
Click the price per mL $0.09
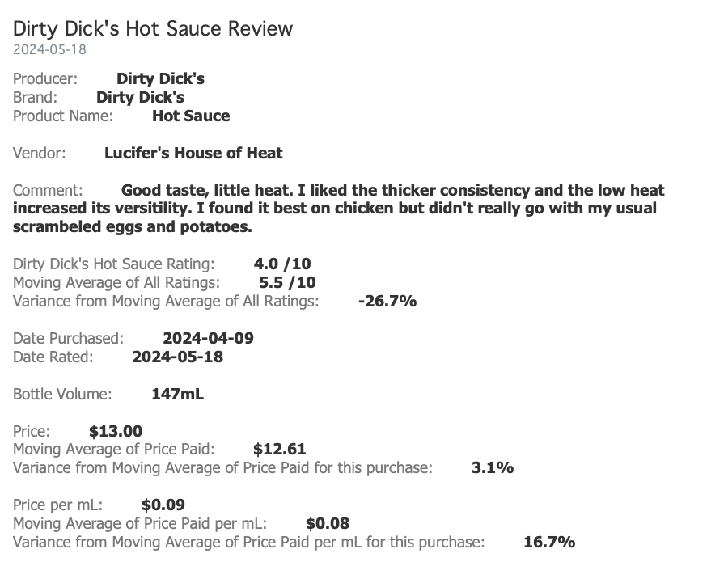(163, 505)
